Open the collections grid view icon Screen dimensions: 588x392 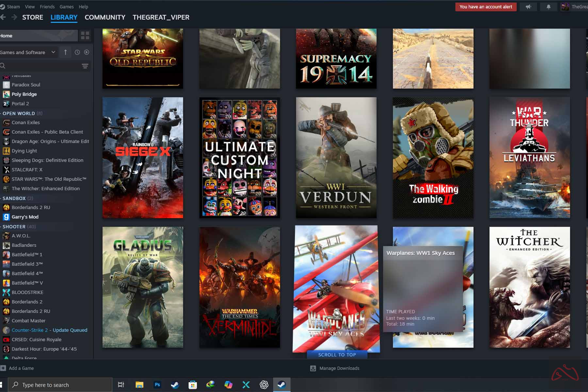point(85,36)
